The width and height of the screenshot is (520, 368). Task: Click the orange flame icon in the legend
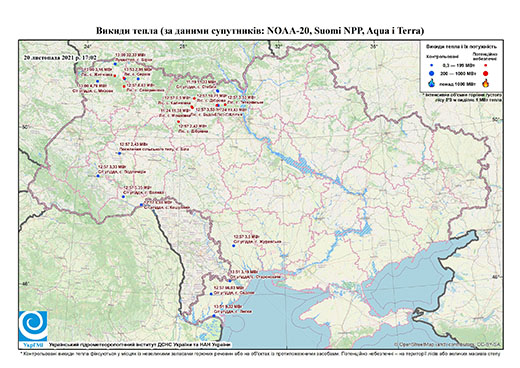click(x=485, y=83)
